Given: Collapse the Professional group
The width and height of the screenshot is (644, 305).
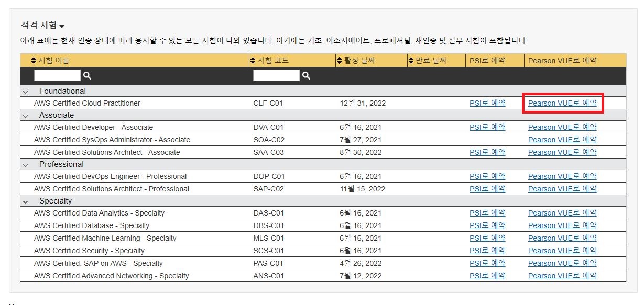Looking at the screenshot, I should [x=25, y=165].
